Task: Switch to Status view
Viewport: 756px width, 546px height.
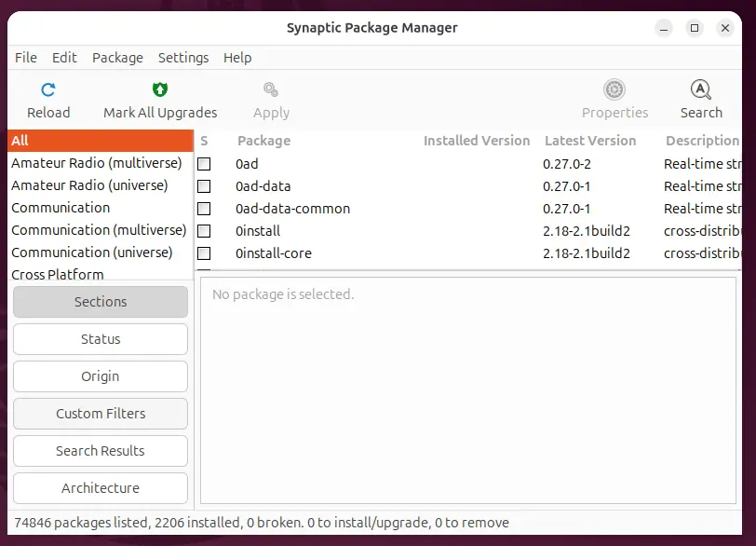Action: pos(100,339)
